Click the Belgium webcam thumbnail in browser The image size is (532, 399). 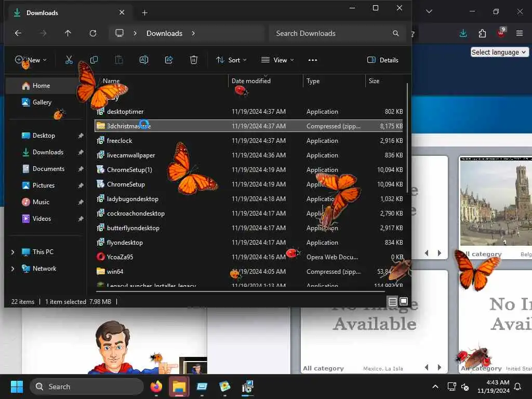tap(496, 202)
